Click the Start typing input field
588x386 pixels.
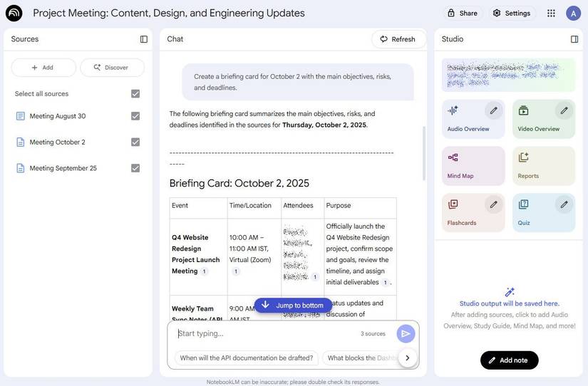tap(264, 333)
